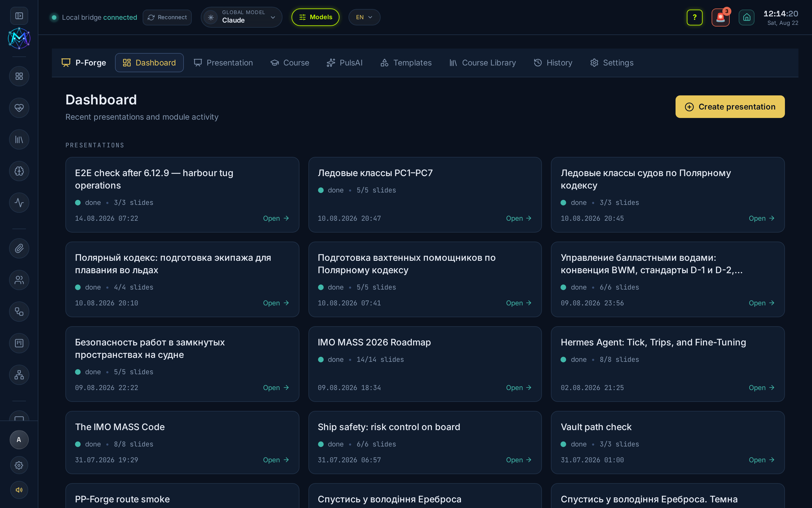Open Подготовка вахтенных помощников presentation
812x508 pixels.
(x=519, y=303)
